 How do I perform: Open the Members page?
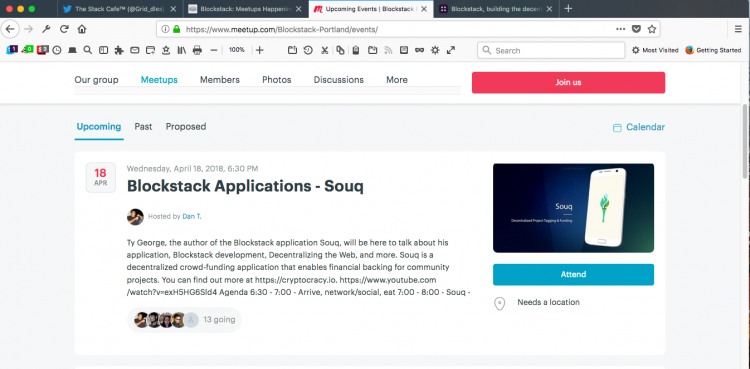(x=220, y=80)
